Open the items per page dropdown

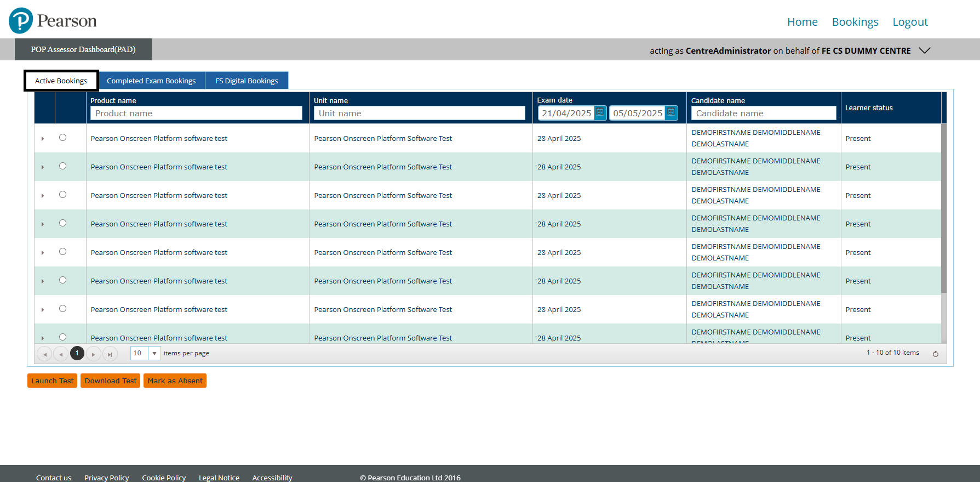[x=154, y=353]
